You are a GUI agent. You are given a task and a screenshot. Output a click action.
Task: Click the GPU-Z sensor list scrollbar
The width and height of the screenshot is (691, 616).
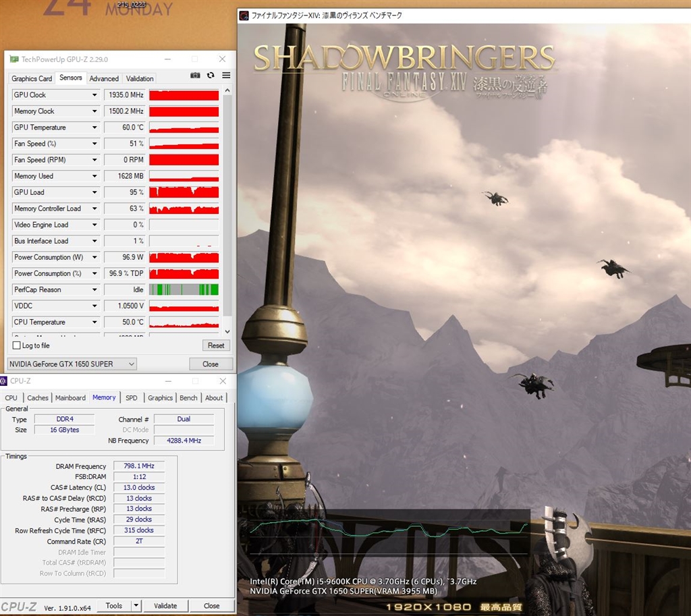click(x=227, y=205)
